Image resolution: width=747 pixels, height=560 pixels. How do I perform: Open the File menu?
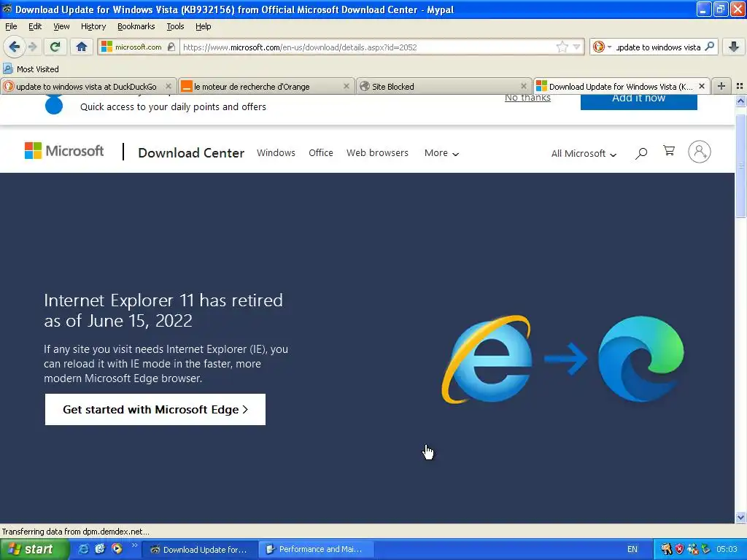[11, 26]
